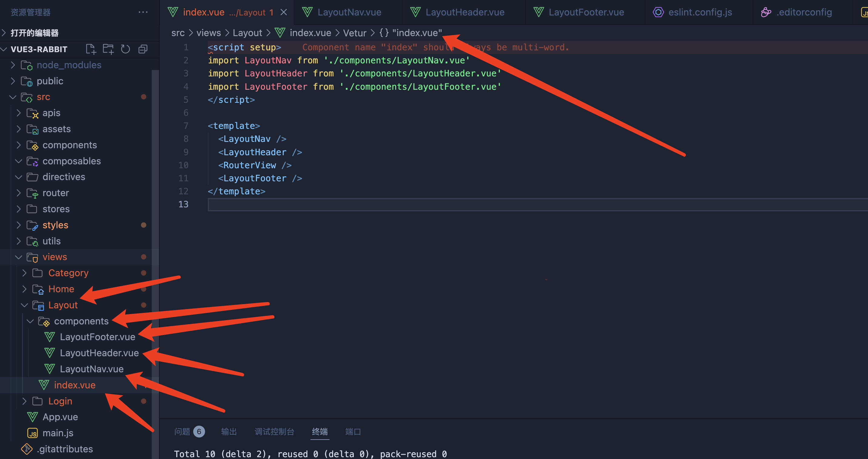Click the New Folder icon in explorer header

108,49
